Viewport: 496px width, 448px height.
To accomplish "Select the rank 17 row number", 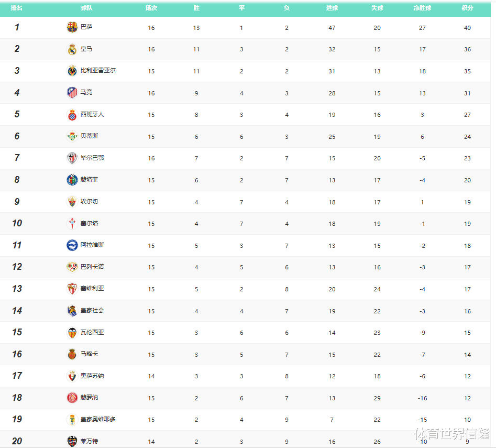I will (17, 376).
